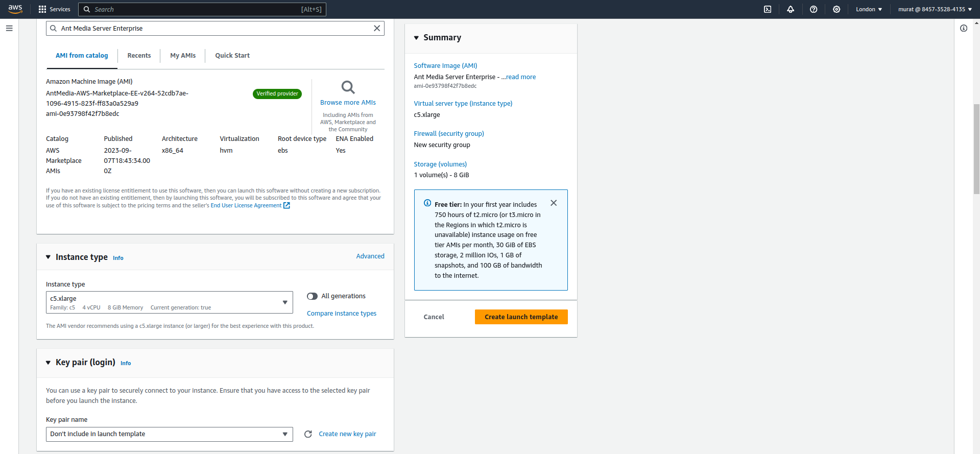
Task: Click the magnifier icon in AMI search box
Action: 53,28
